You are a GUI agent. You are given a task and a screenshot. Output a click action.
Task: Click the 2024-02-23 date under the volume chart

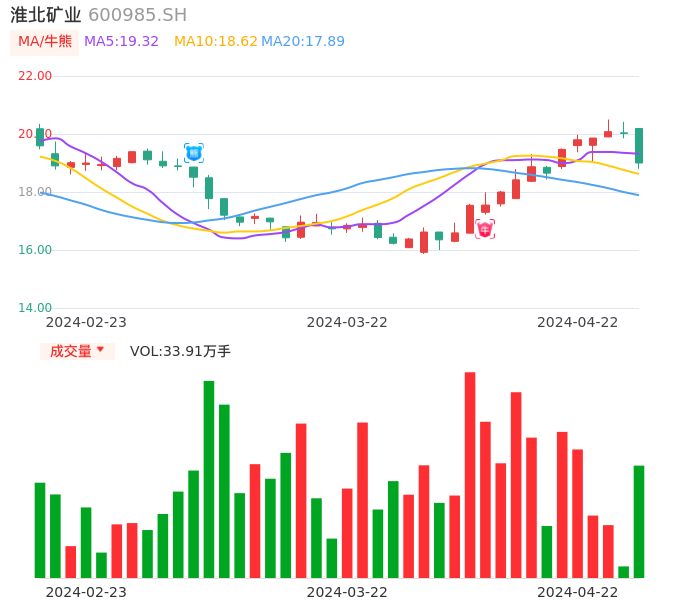(x=86, y=593)
